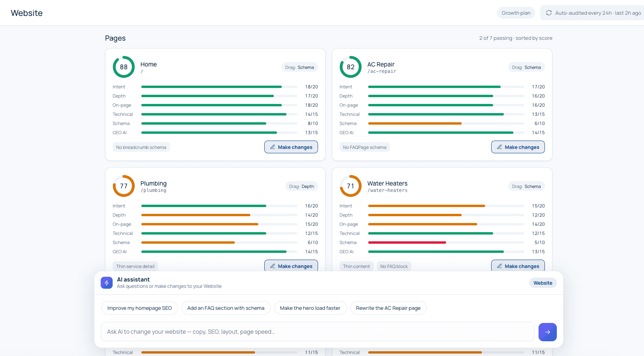Click the Plumbing score ring showing 77
644x356 pixels.
(124, 186)
